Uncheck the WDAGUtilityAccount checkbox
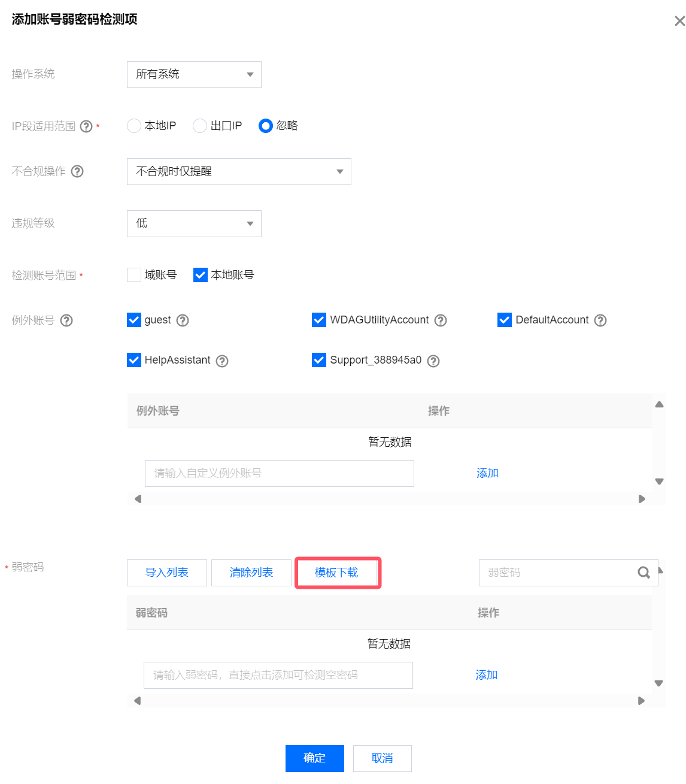Screen dimensions: 686x784 pos(319,320)
